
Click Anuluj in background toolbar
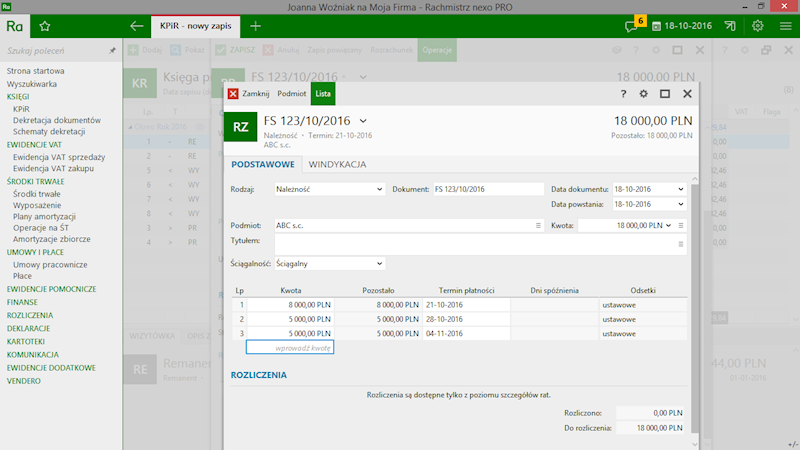pyautogui.click(x=281, y=50)
